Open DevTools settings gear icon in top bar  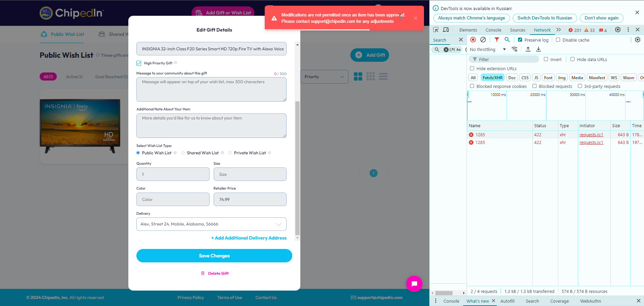pyautogui.click(x=618, y=30)
